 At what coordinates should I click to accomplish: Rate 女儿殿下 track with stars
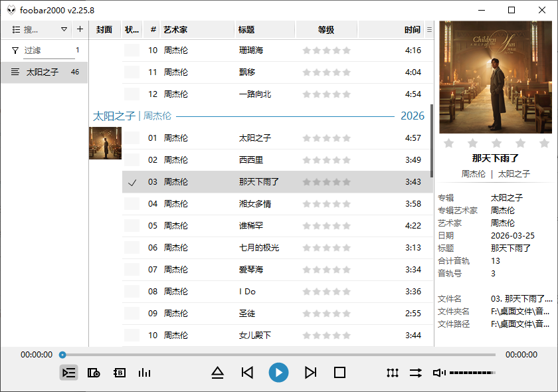click(326, 336)
